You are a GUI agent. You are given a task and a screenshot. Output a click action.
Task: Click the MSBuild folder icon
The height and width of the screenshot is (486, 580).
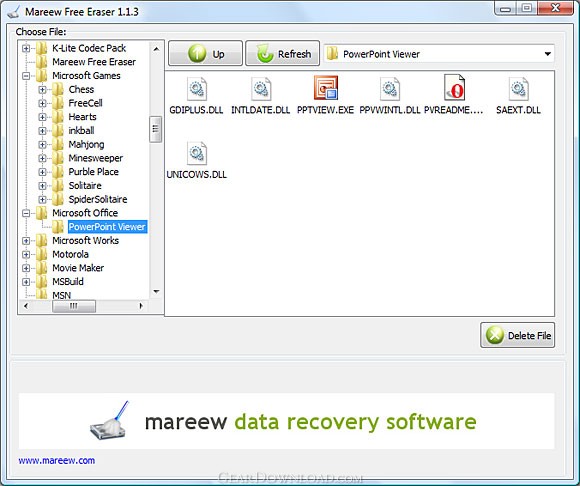coord(41,281)
